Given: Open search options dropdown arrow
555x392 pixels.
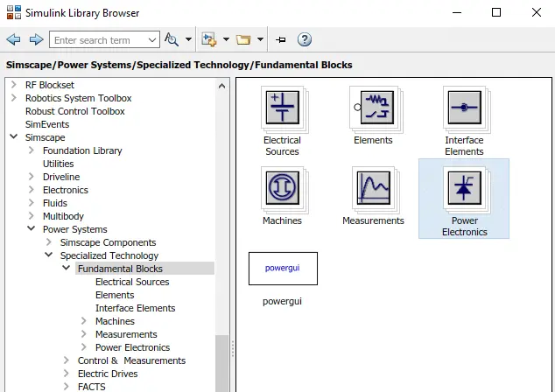Looking at the screenshot, I should point(187,40).
